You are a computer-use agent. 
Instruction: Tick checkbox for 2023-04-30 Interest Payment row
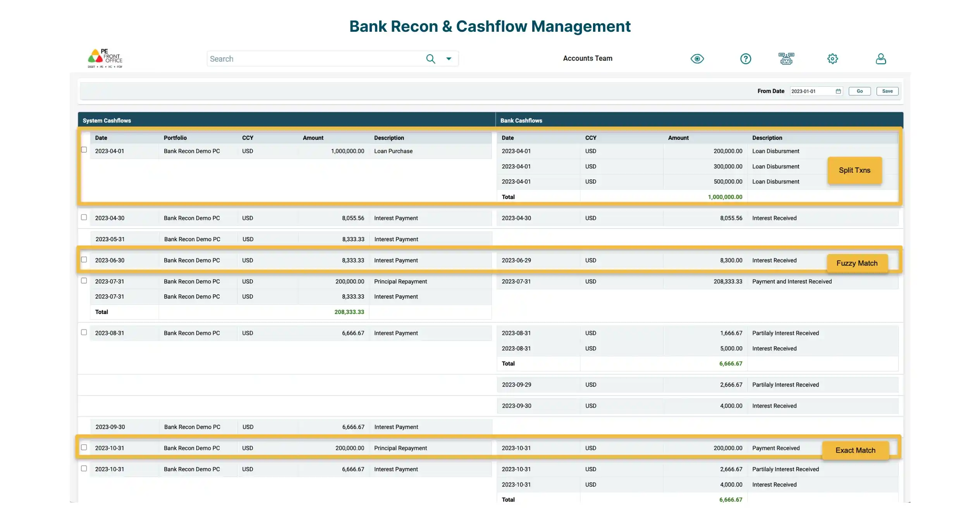pos(84,217)
